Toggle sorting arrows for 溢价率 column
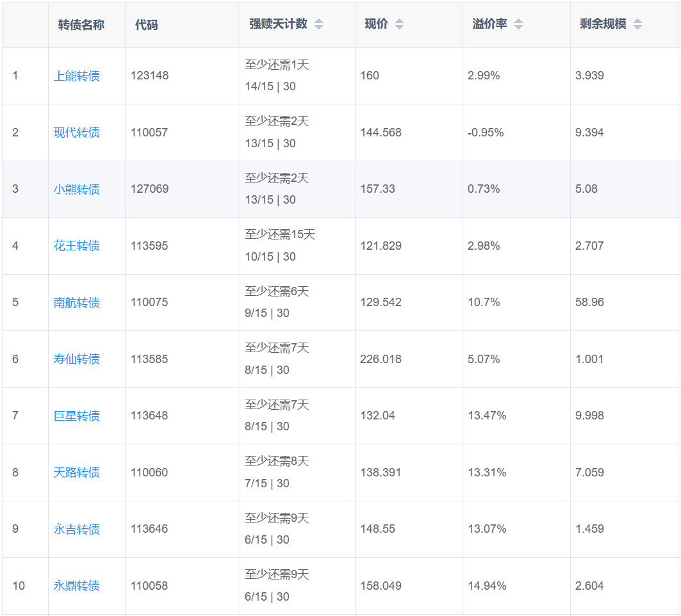This screenshot has width=681, height=616. 518,24
